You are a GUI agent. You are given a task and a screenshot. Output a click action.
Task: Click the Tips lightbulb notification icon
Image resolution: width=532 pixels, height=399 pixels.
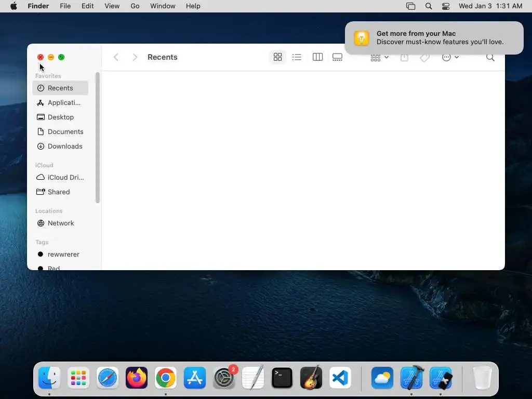point(362,37)
